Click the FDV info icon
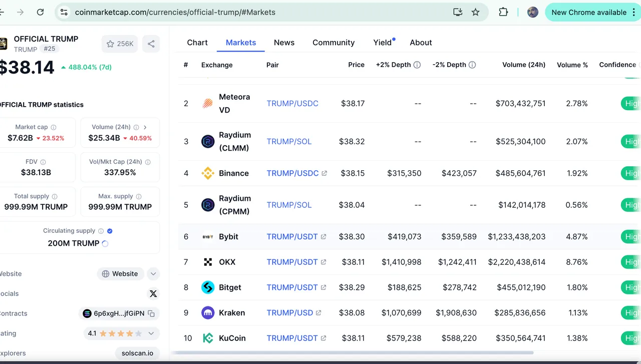The height and width of the screenshot is (364, 641). tap(43, 162)
